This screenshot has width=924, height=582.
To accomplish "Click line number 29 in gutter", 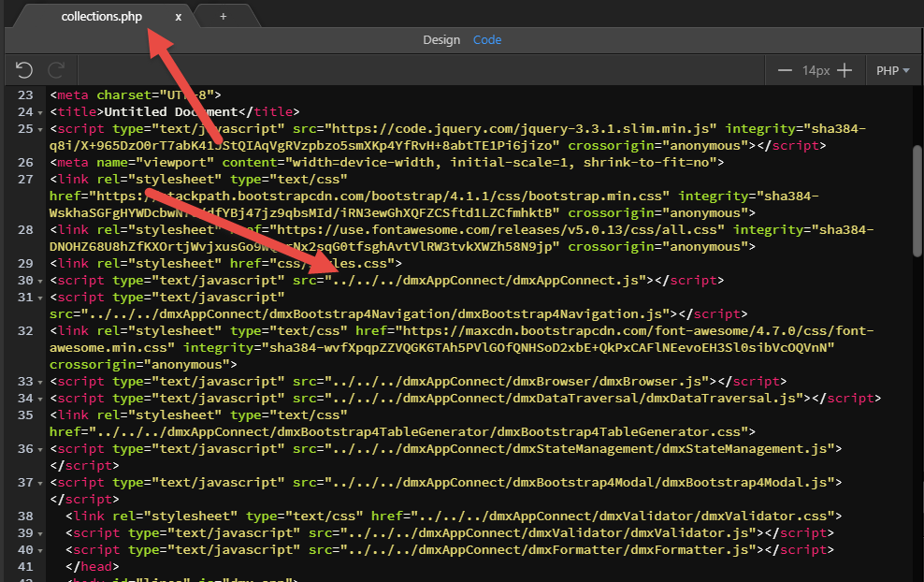I will click(25, 264).
